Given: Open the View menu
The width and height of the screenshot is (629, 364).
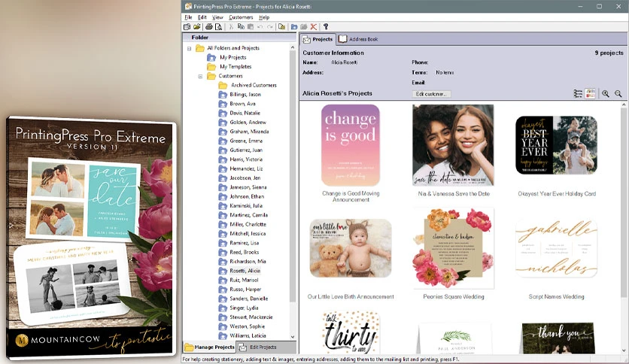Looking at the screenshot, I should [x=217, y=17].
